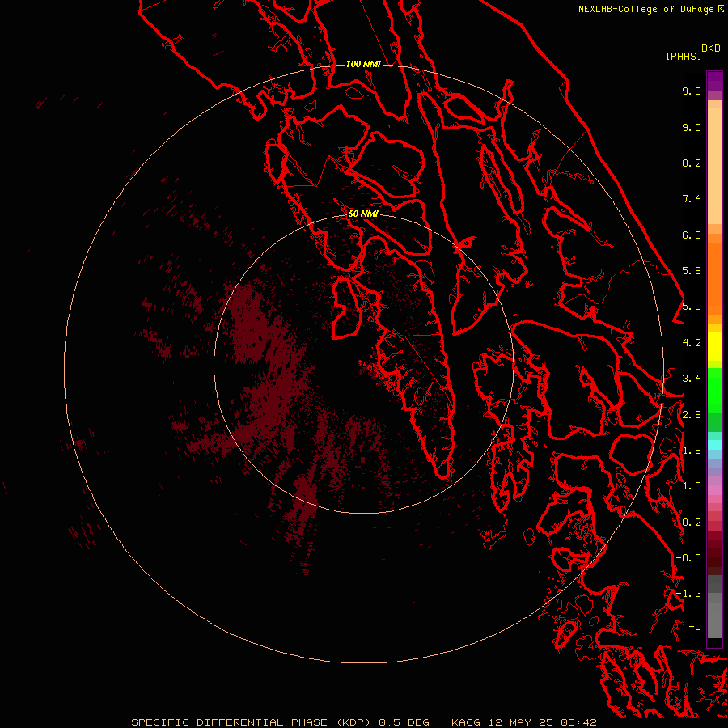
Task: Click the 5.8 scale value
Action: [x=692, y=271]
